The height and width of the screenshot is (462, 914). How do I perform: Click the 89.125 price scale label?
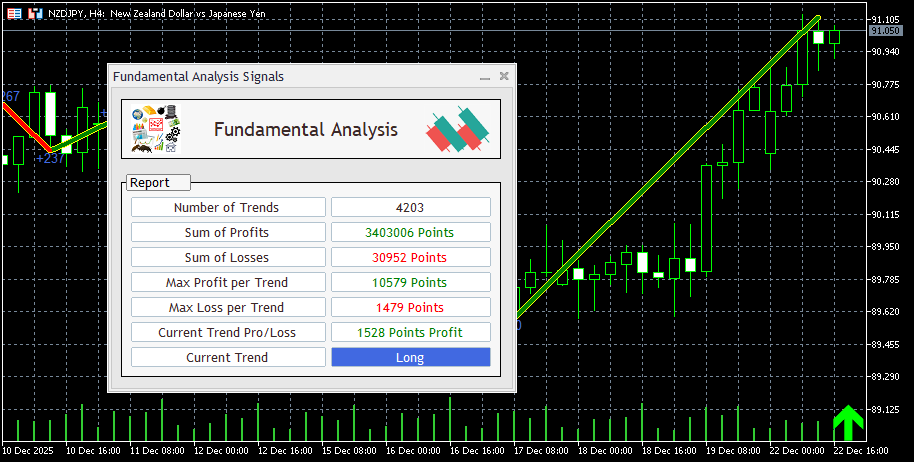(885, 410)
